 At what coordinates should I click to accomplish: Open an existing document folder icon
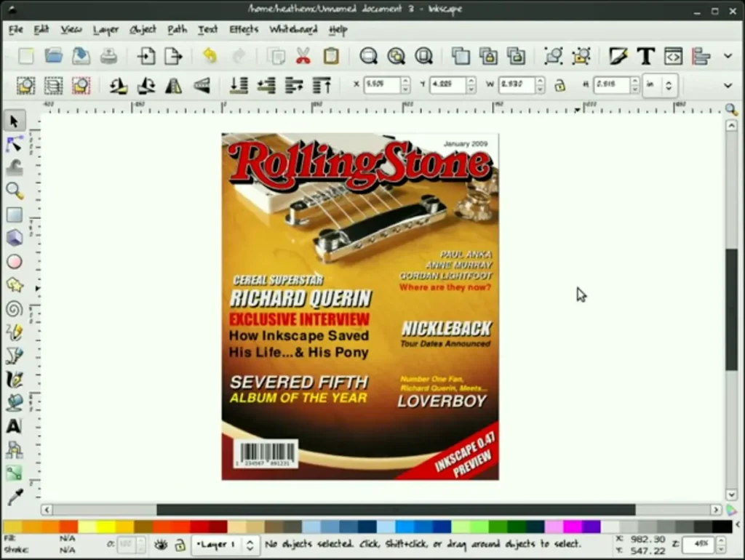(53, 56)
